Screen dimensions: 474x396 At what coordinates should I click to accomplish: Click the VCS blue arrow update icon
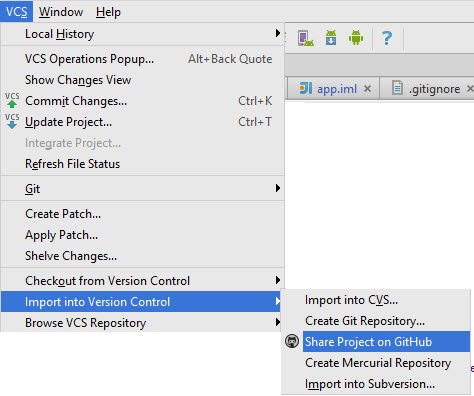coord(12,121)
